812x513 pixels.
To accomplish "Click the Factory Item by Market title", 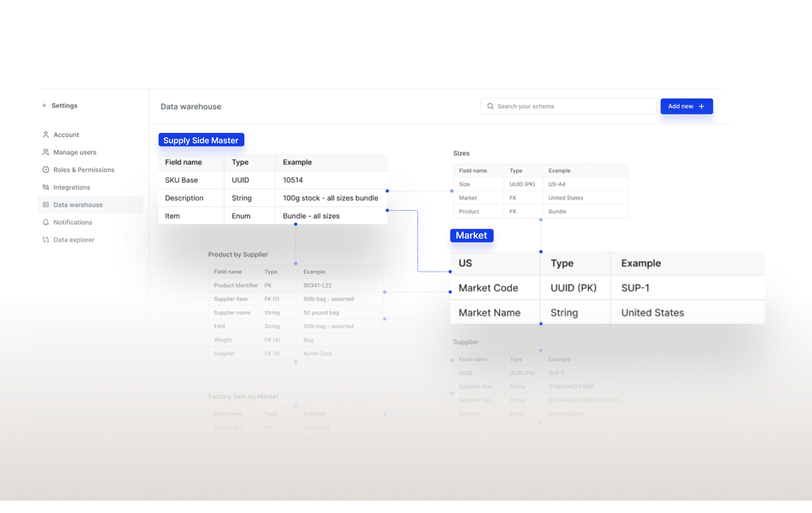I will (x=243, y=397).
